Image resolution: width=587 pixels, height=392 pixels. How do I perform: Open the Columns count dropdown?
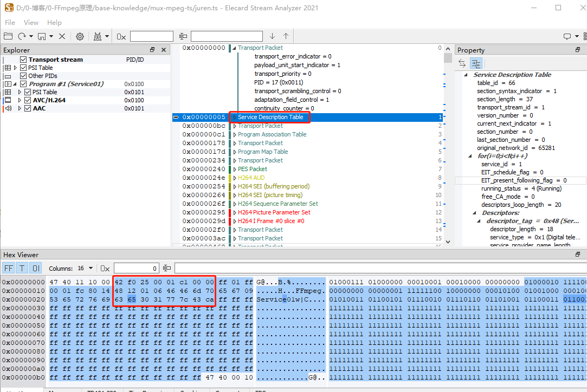click(90, 268)
